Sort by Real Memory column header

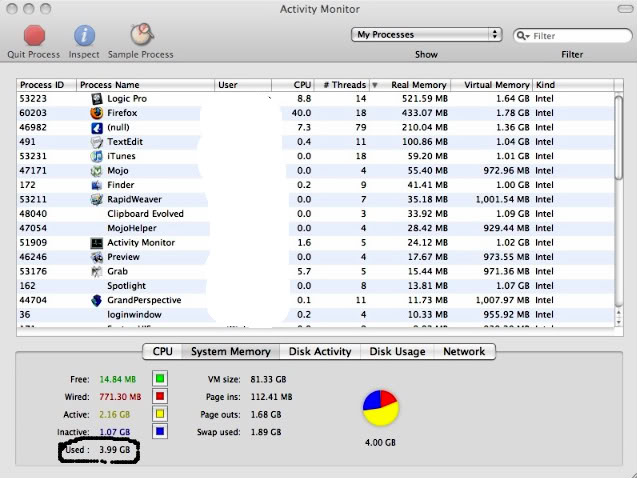[414, 85]
